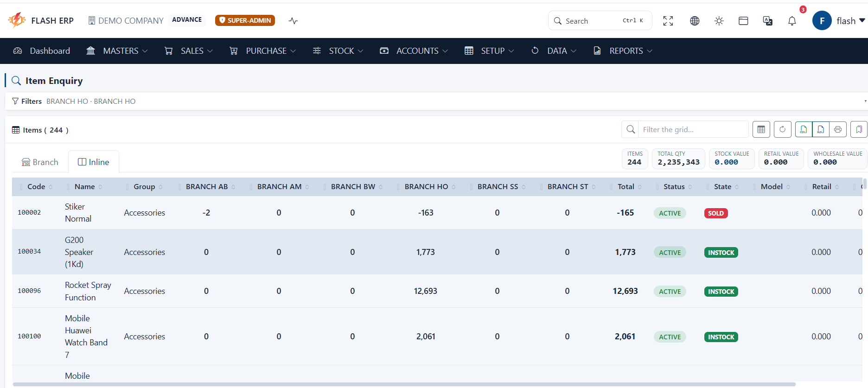Expand the Filters panel

(436, 101)
